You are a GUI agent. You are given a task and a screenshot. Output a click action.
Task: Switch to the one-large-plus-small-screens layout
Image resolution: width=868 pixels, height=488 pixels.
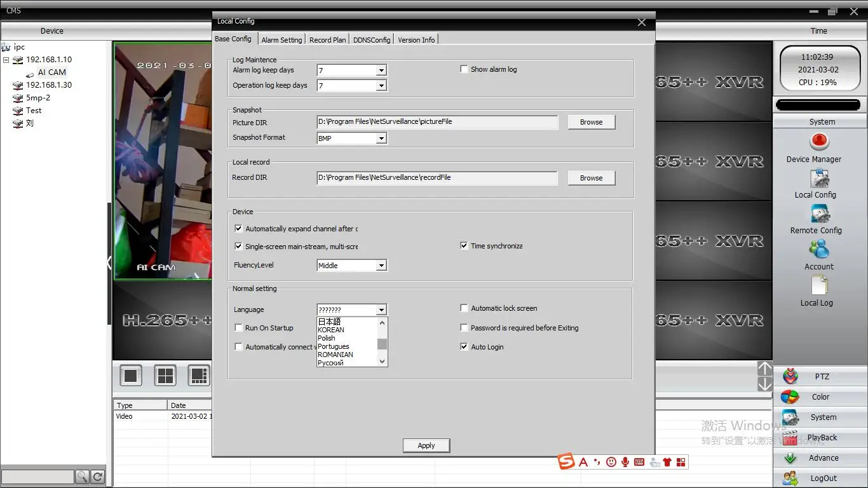pyautogui.click(x=199, y=376)
